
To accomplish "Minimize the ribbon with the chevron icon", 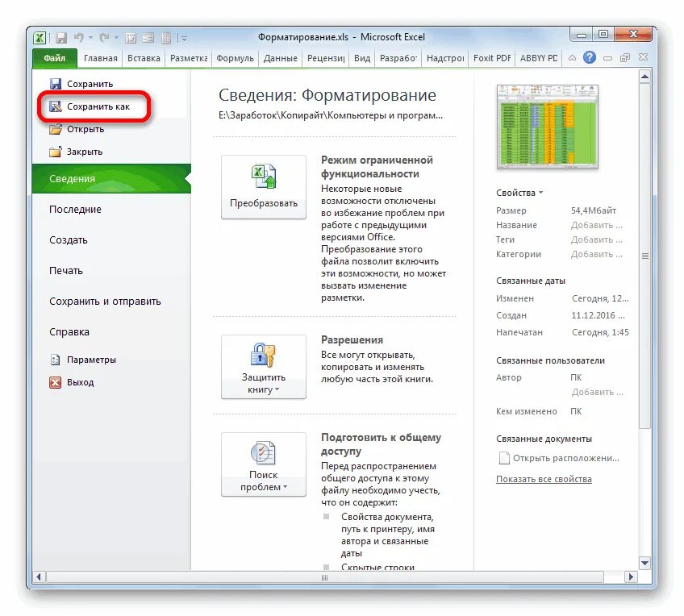I will 573,58.
